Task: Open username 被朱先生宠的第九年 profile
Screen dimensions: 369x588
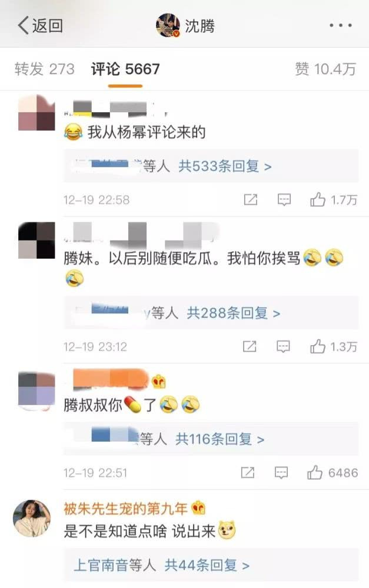Action: tap(125, 509)
